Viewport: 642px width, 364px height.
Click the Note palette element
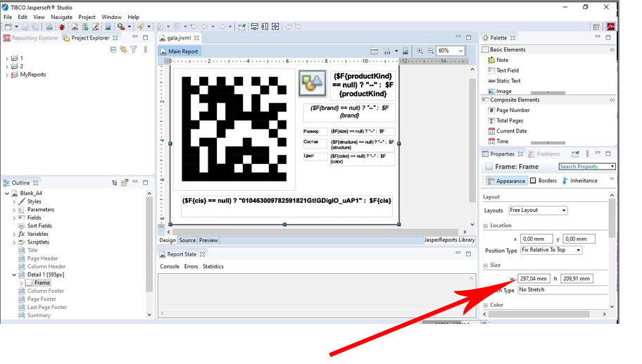tap(498, 60)
